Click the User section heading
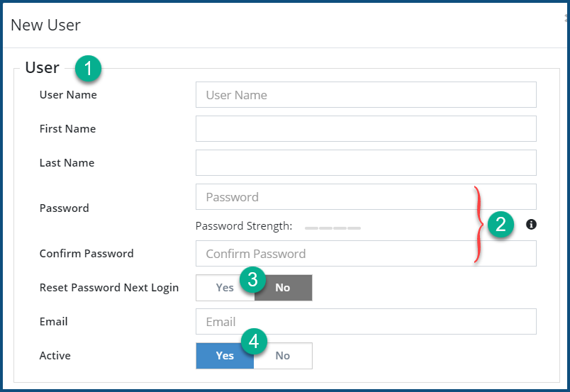570x392 pixels. pyautogui.click(x=42, y=67)
